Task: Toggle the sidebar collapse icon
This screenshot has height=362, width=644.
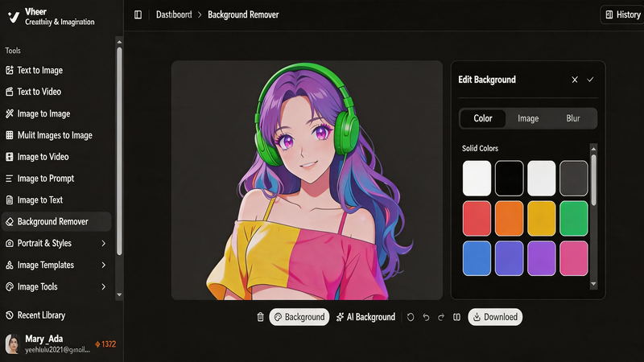Action: (138, 14)
